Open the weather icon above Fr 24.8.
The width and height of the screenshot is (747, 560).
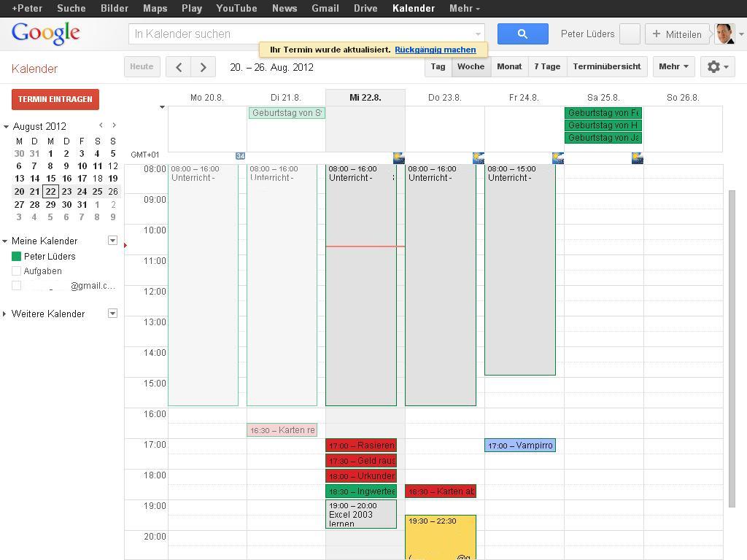558,158
